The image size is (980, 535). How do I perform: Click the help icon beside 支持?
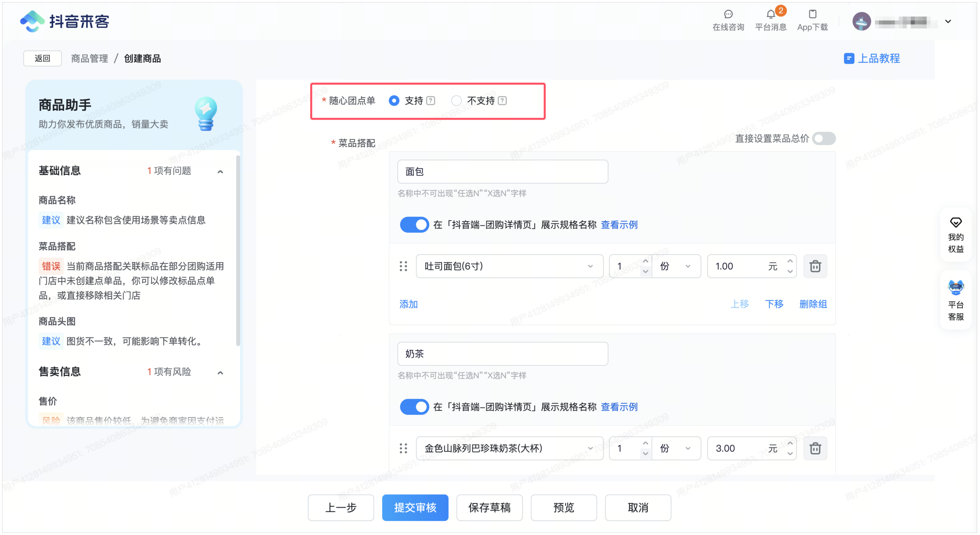[x=430, y=100]
